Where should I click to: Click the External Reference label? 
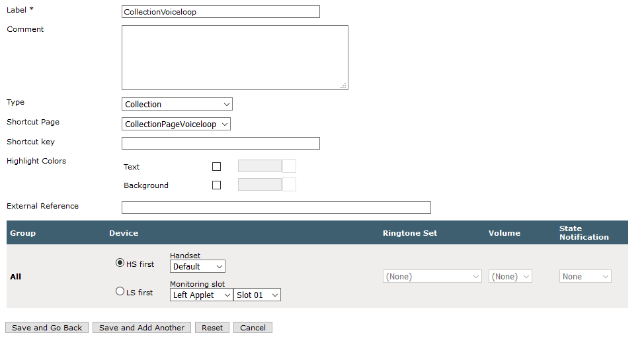[42, 206]
